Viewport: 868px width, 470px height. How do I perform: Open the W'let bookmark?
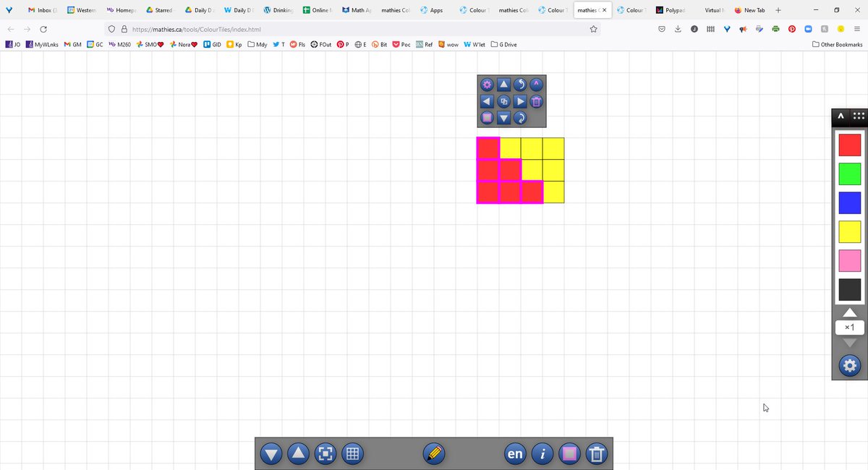point(475,45)
